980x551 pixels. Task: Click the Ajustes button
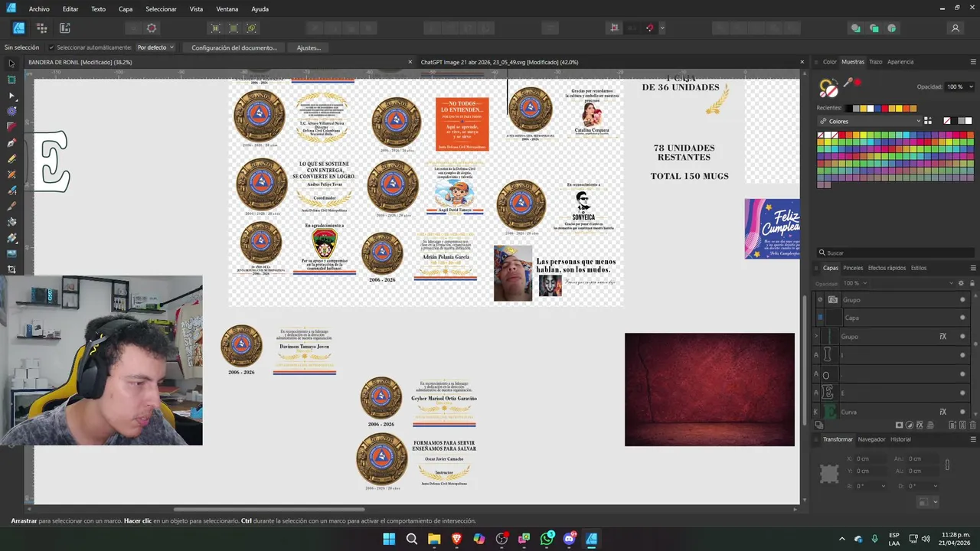point(309,47)
